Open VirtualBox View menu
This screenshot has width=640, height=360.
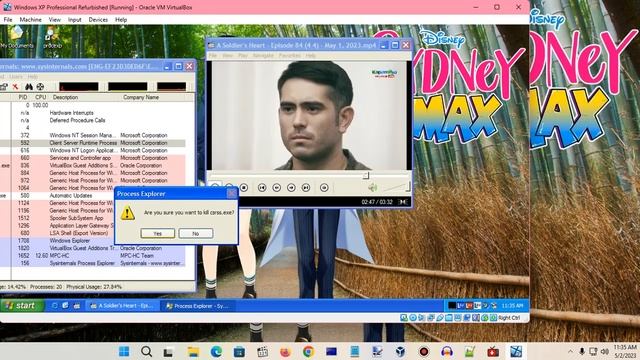[x=55, y=20]
